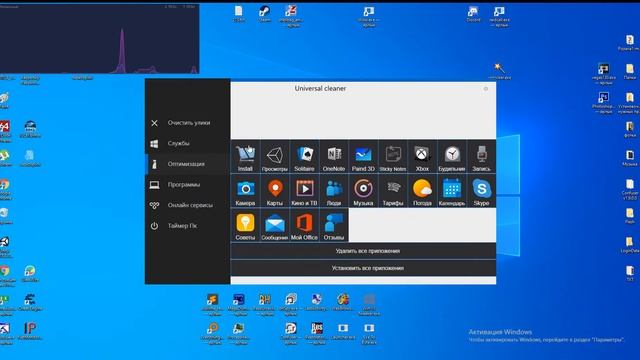Viewport: 640px width, 360px height.
Task: Select the Skype app tile
Action: [482, 191]
